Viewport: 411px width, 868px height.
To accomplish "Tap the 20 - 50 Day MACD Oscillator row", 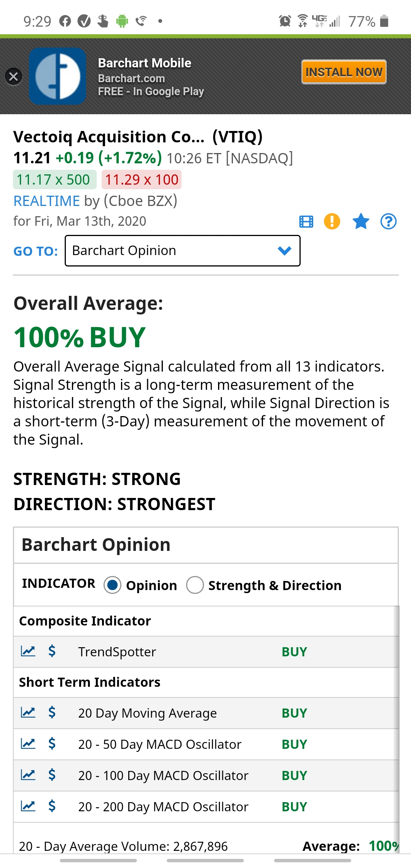I will (x=206, y=744).
